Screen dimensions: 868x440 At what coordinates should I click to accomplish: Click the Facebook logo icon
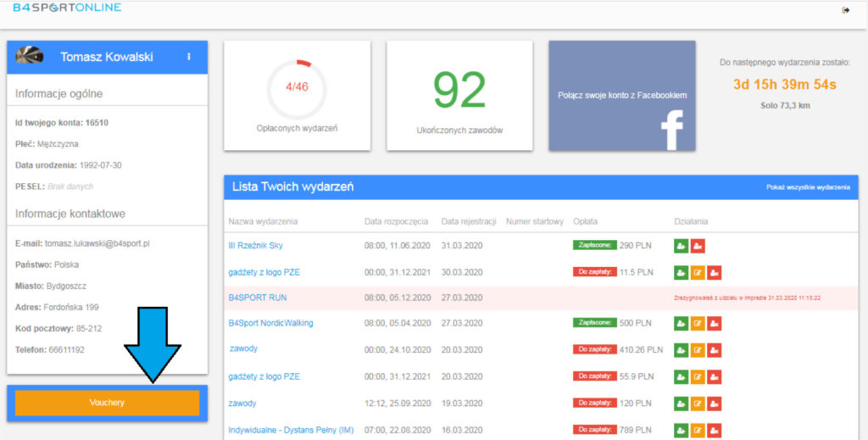pyautogui.click(x=672, y=130)
